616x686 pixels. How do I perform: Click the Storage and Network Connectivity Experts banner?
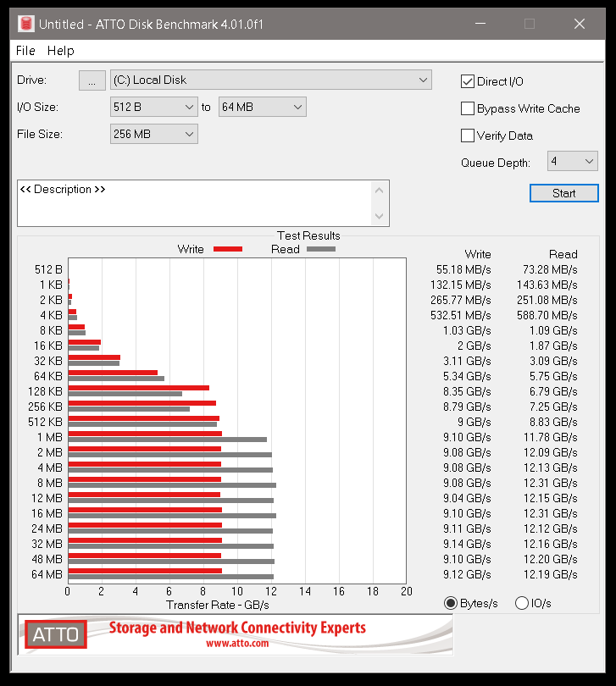click(237, 628)
